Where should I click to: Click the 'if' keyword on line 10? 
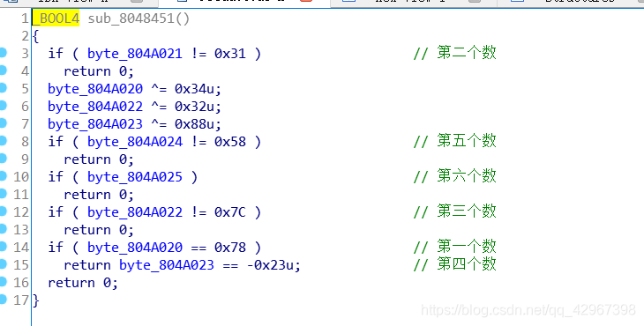(56, 177)
